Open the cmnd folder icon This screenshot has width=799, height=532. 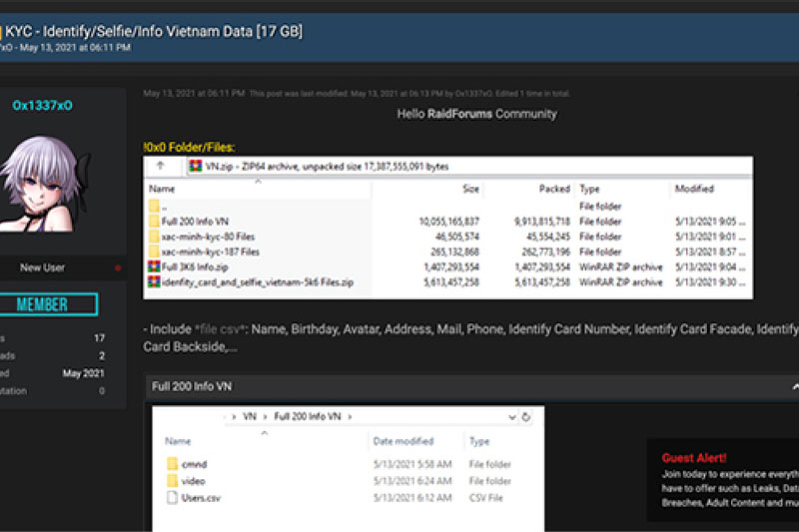coord(172,464)
